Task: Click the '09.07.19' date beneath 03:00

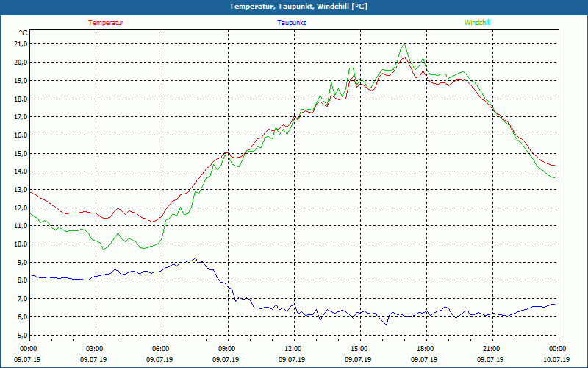Action: (93, 360)
